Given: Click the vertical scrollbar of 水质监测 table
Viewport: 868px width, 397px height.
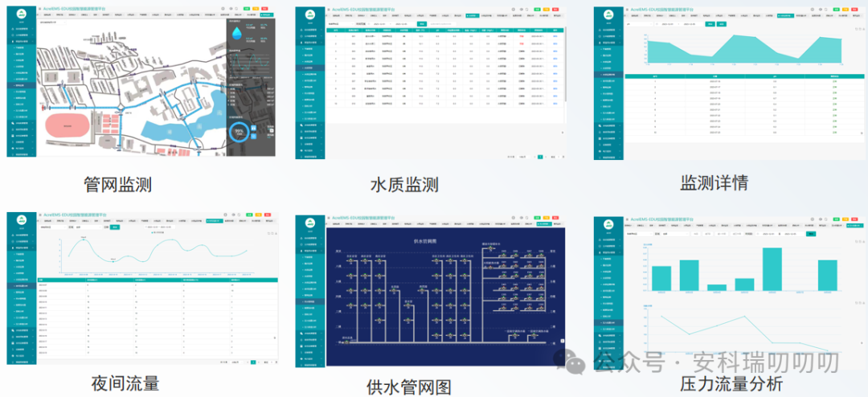Looking at the screenshot, I should pyautogui.click(x=566, y=63).
